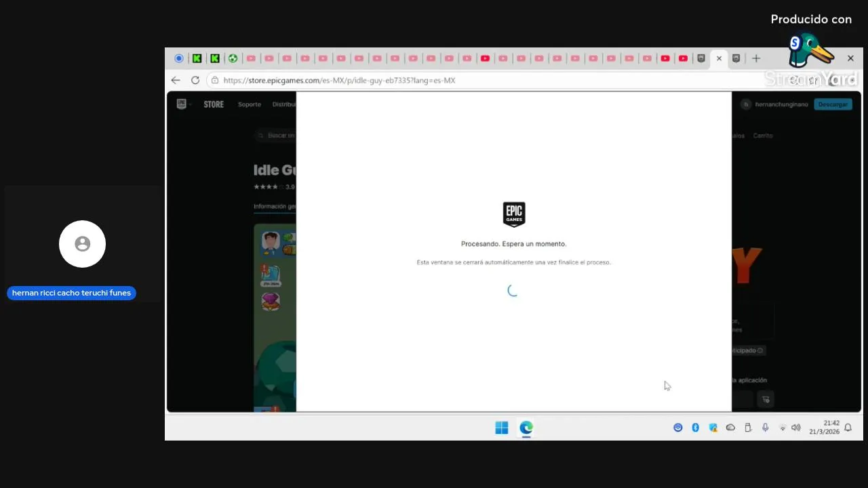
Task: Click the Procesando. Espera un momento. message
Action: 514,244
